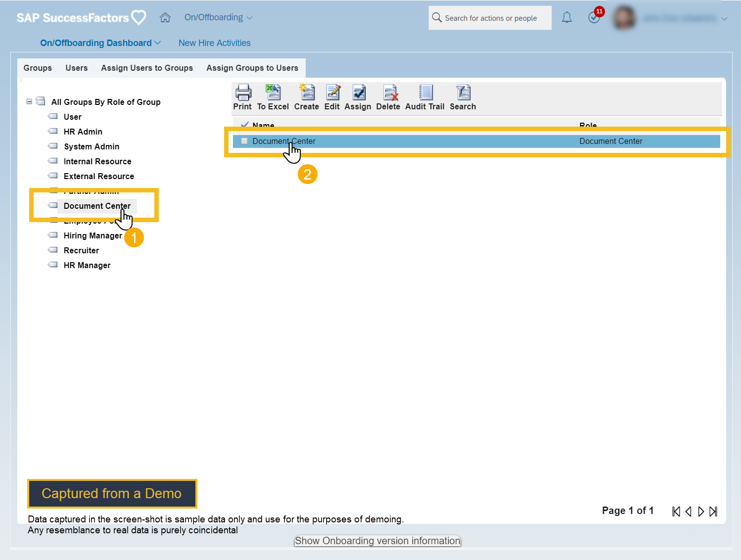Go to the SuccessFactors home icon

(x=165, y=18)
